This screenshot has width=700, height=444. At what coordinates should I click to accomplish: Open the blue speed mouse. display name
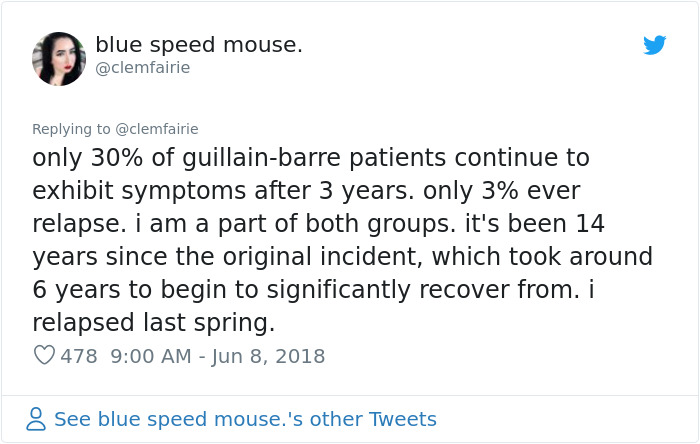point(199,45)
